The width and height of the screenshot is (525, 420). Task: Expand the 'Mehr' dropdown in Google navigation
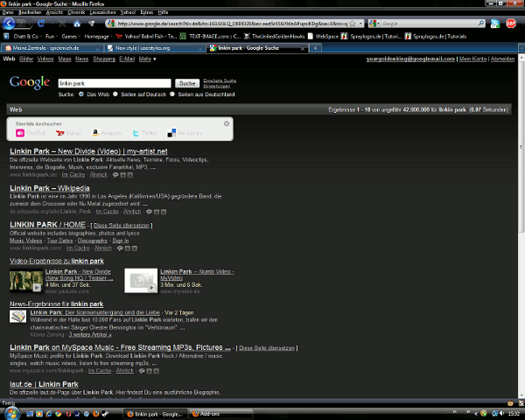coord(148,59)
